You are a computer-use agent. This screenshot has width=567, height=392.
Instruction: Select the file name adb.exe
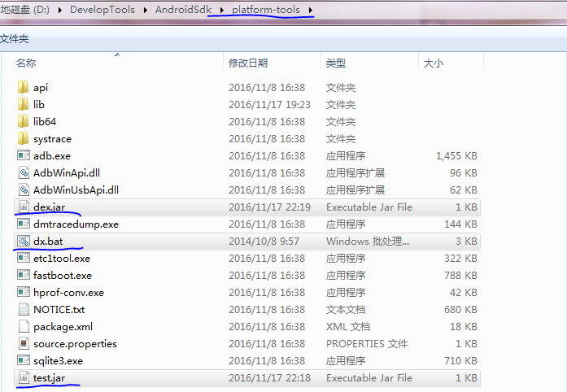52,155
